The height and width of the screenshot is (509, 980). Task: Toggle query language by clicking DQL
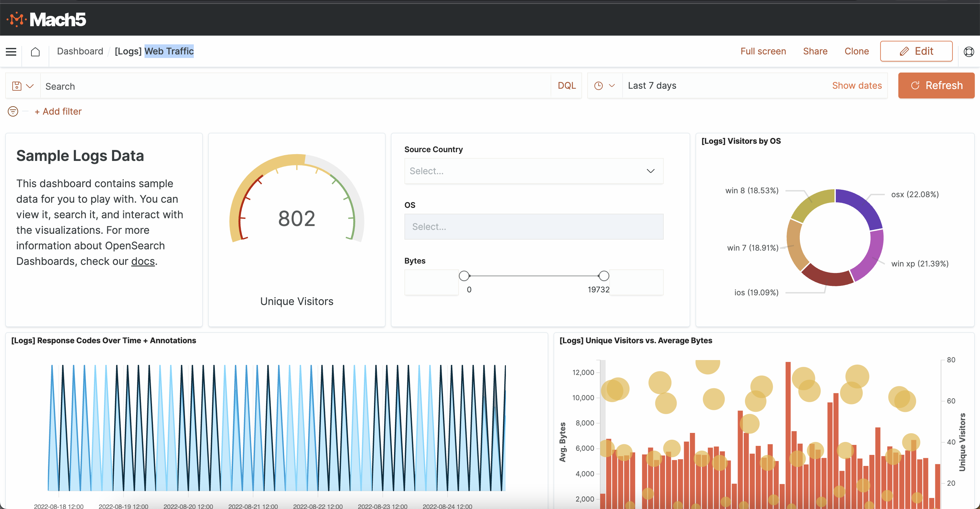tap(566, 85)
